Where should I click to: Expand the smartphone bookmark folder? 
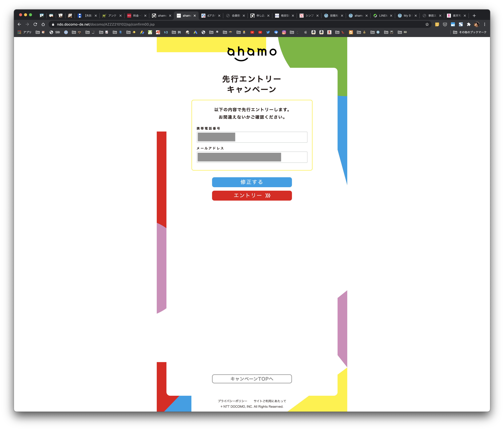(295, 32)
